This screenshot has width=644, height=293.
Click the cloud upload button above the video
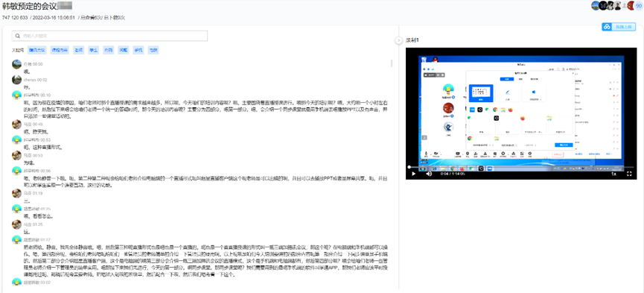(618, 27)
